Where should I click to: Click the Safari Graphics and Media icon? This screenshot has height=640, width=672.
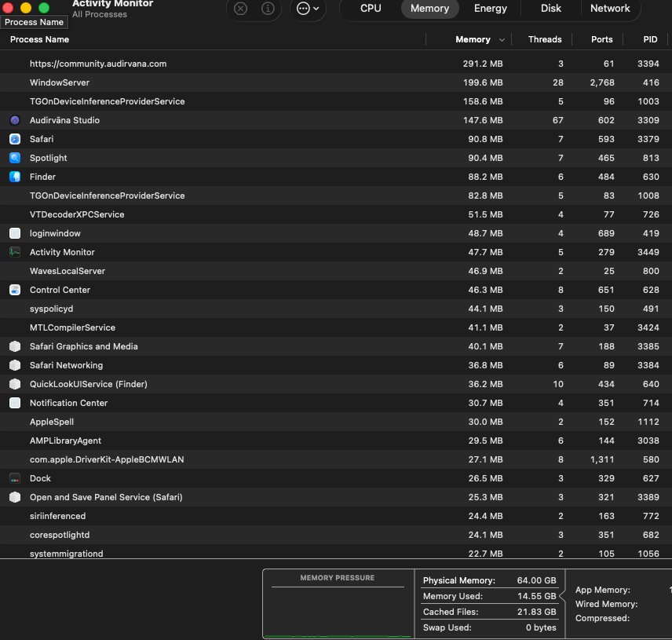15,346
